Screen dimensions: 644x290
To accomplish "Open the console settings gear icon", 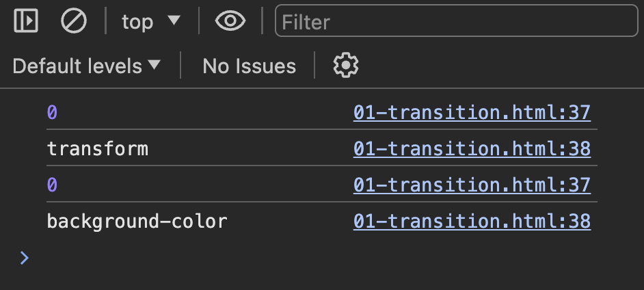I will pyautogui.click(x=346, y=66).
